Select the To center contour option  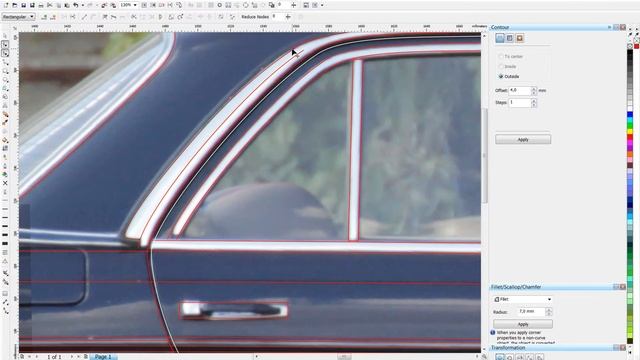[510, 57]
